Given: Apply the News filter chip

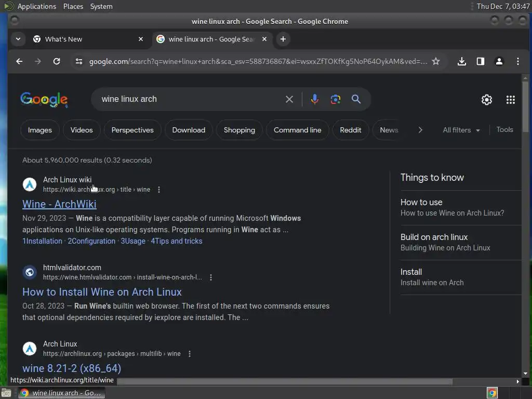Looking at the screenshot, I should [389, 130].
